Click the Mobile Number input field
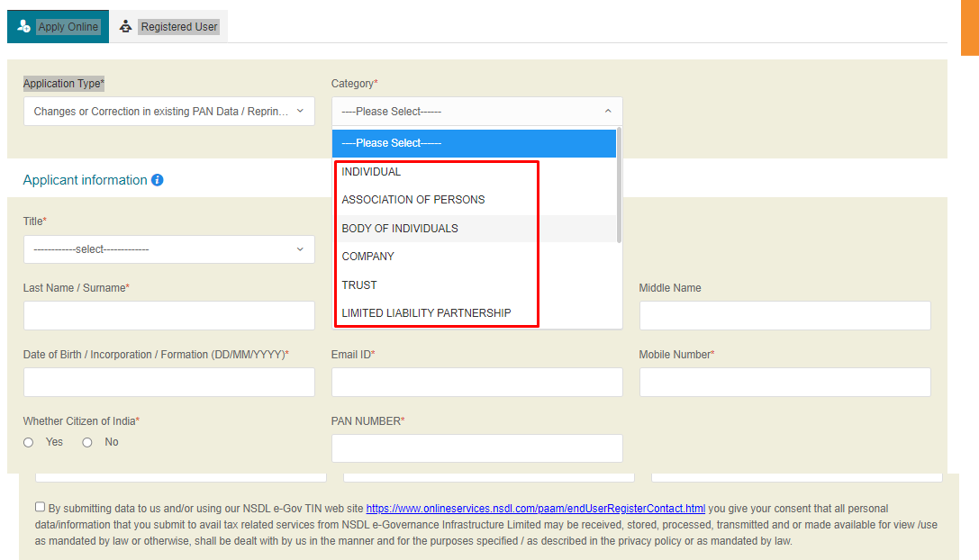 point(784,382)
